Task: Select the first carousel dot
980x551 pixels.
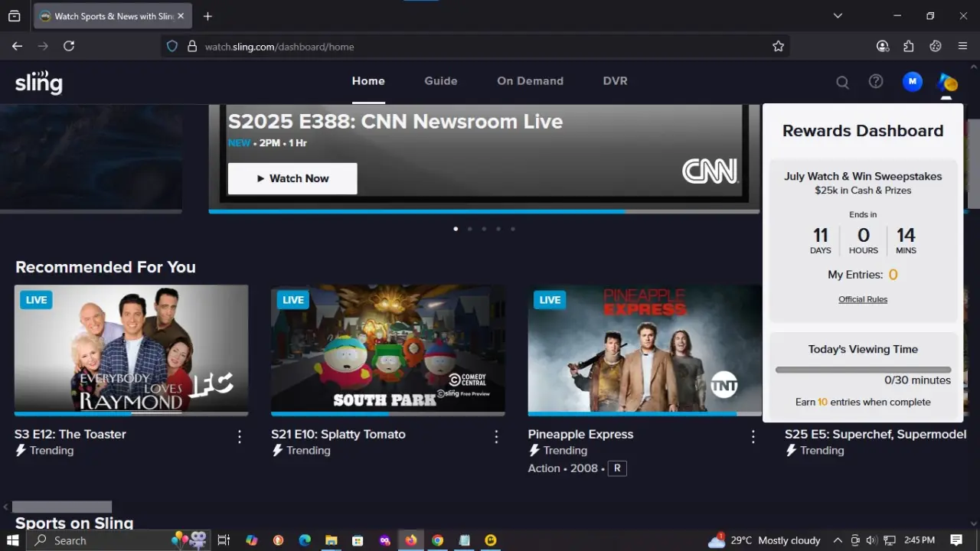Action: (456, 229)
